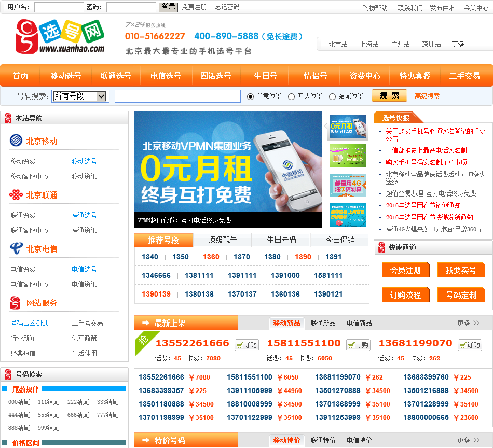The width and height of the screenshot is (493, 448).
Task: Open the 号码吉凶测试 link
Action: (x=29, y=323)
